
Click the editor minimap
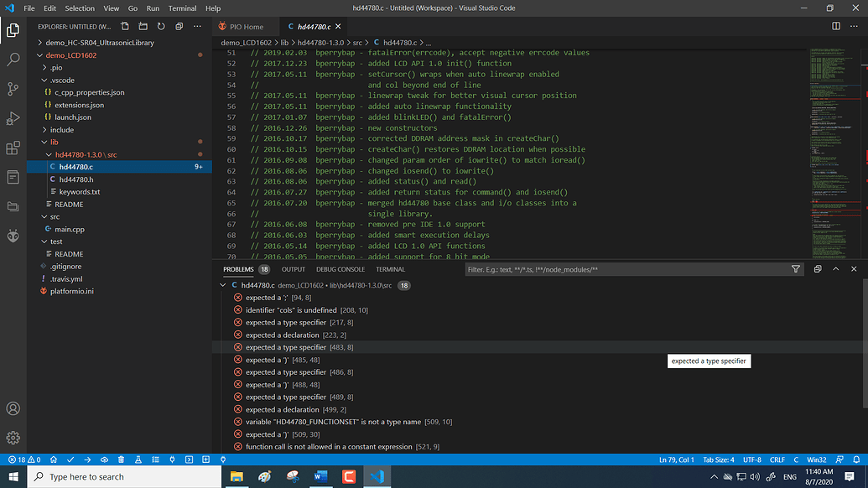[x=834, y=153]
